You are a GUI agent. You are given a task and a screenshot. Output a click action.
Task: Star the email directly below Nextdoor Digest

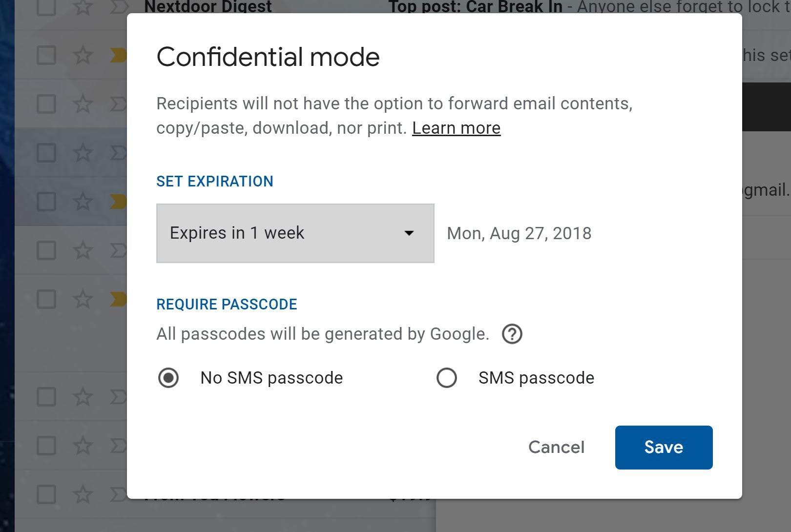pyautogui.click(x=83, y=55)
